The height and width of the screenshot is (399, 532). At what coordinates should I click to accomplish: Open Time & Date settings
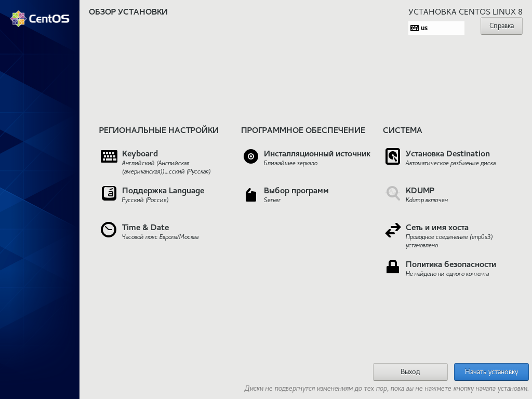click(145, 228)
